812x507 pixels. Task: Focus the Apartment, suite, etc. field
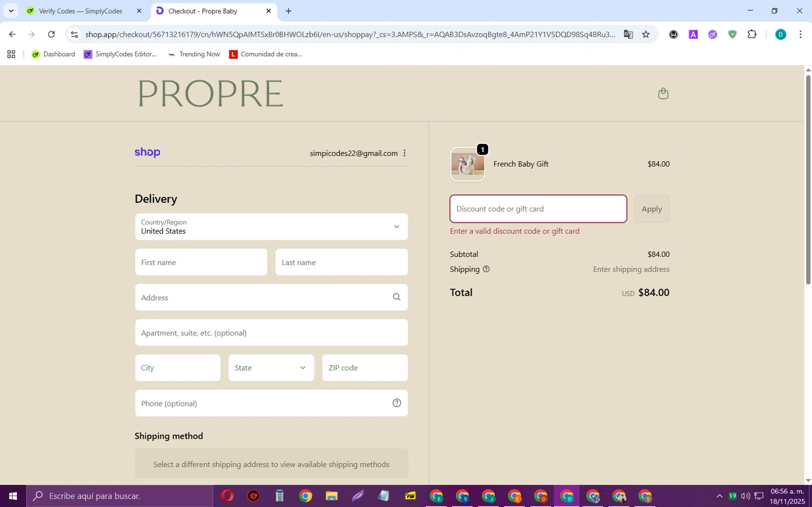pyautogui.click(x=271, y=333)
